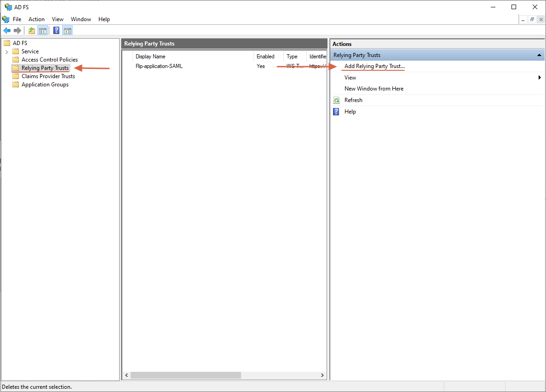This screenshot has width=546, height=392.
Task: Click the AD FS icon in the title bar
Action: pos(8,7)
